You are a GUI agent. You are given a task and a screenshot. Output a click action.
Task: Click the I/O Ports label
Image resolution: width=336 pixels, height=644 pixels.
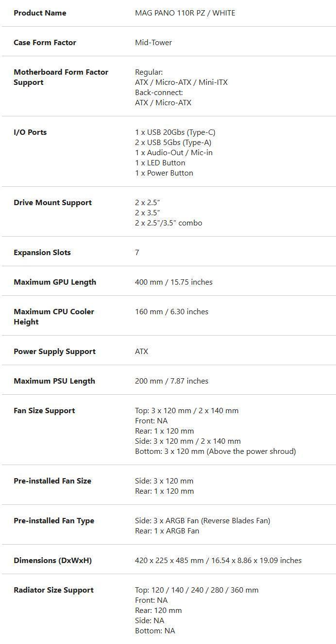click(x=30, y=132)
